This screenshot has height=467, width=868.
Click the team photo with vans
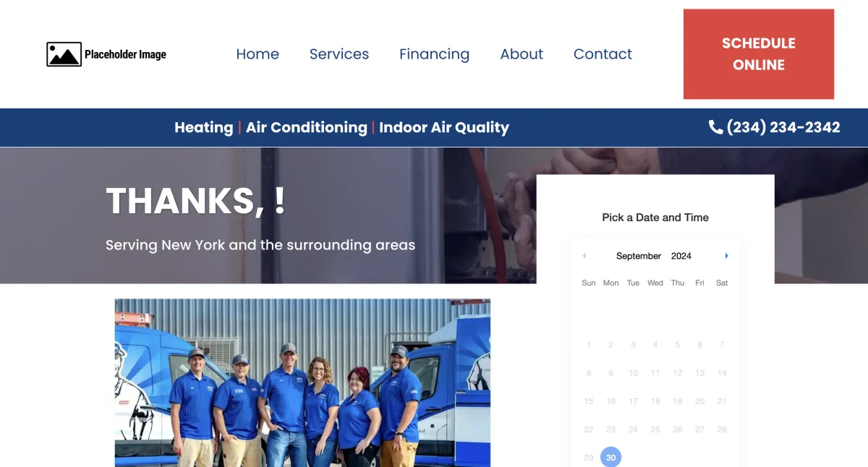302,382
